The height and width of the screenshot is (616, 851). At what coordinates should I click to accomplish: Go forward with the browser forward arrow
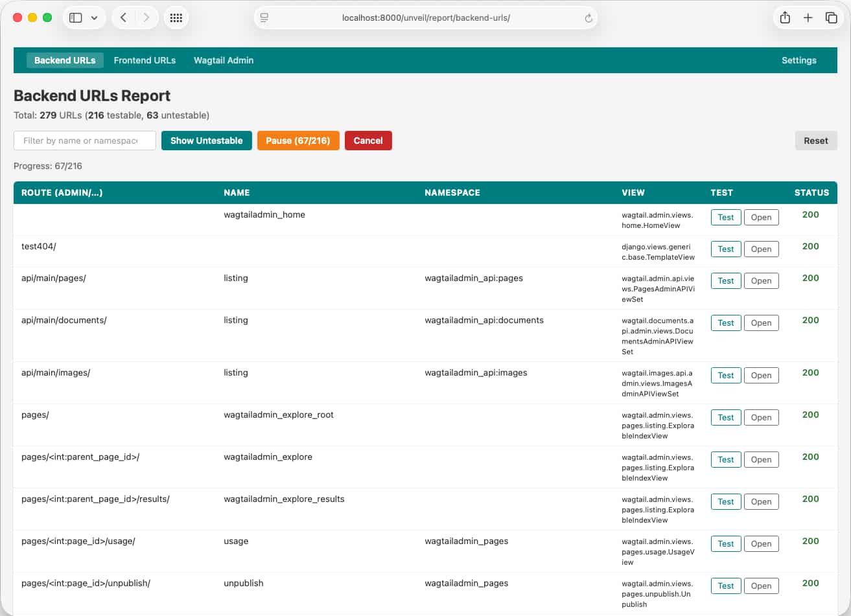[x=146, y=18]
